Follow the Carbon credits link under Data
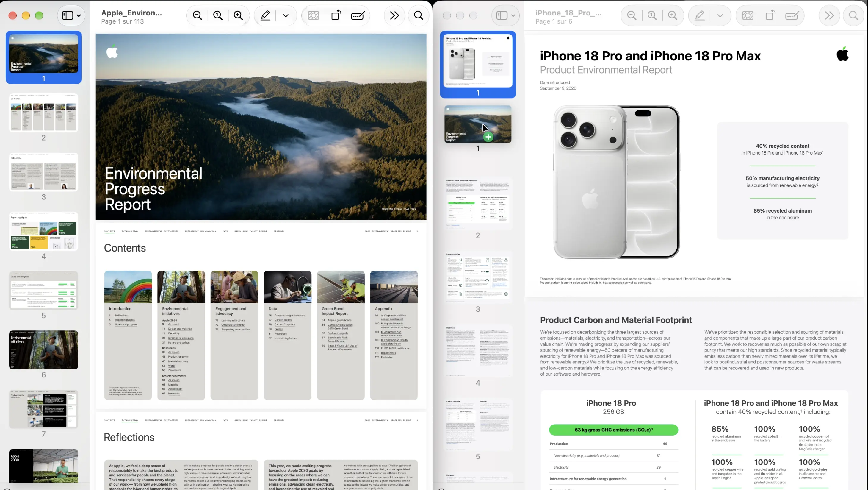The image size is (868, 490). [x=283, y=320]
